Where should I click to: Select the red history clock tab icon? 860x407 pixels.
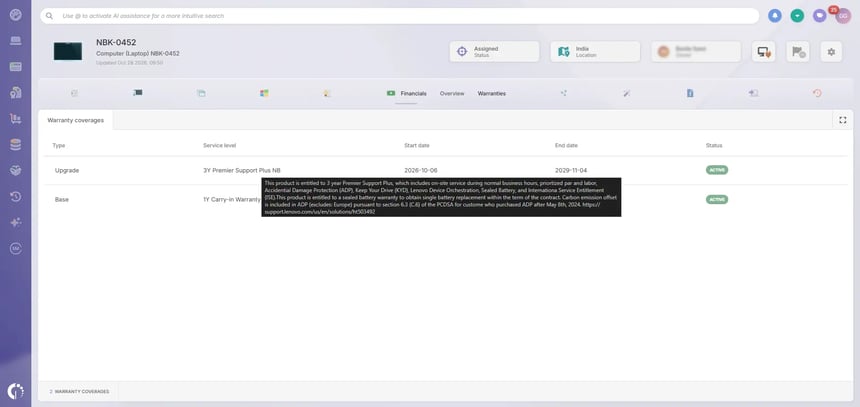click(x=817, y=93)
